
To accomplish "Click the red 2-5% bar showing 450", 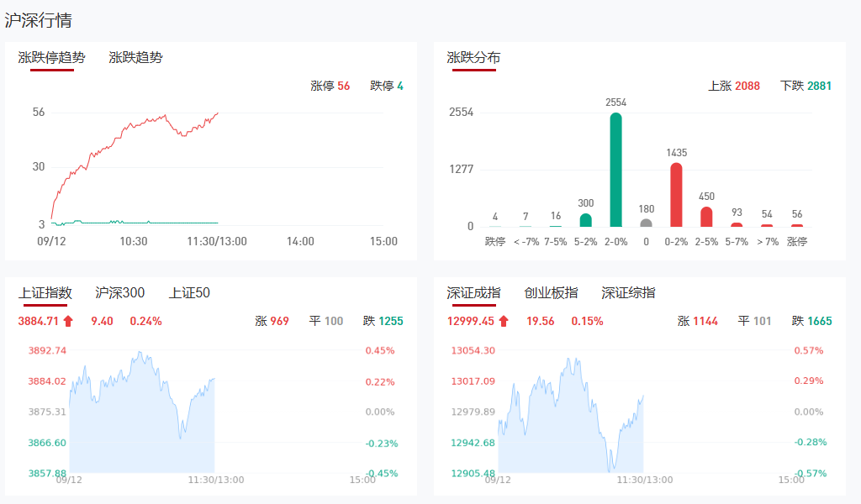I will pos(706,217).
